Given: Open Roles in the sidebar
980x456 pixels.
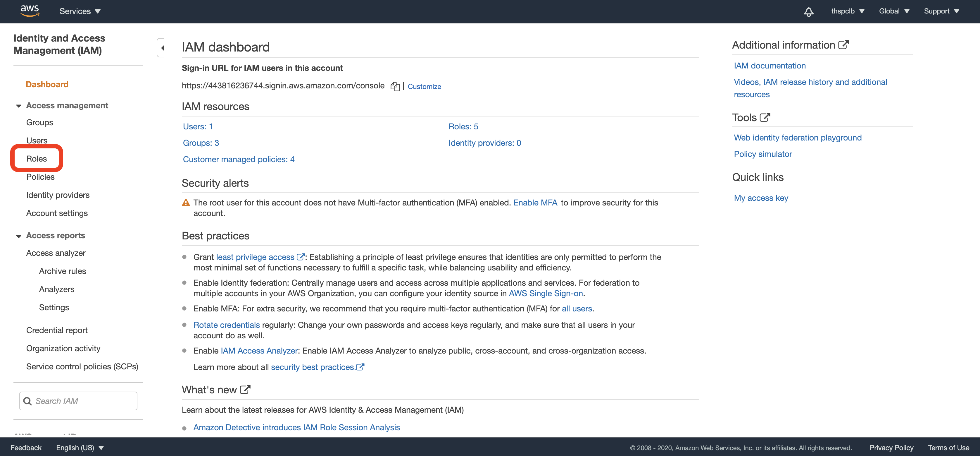Looking at the screenshot, I should 37,158.
